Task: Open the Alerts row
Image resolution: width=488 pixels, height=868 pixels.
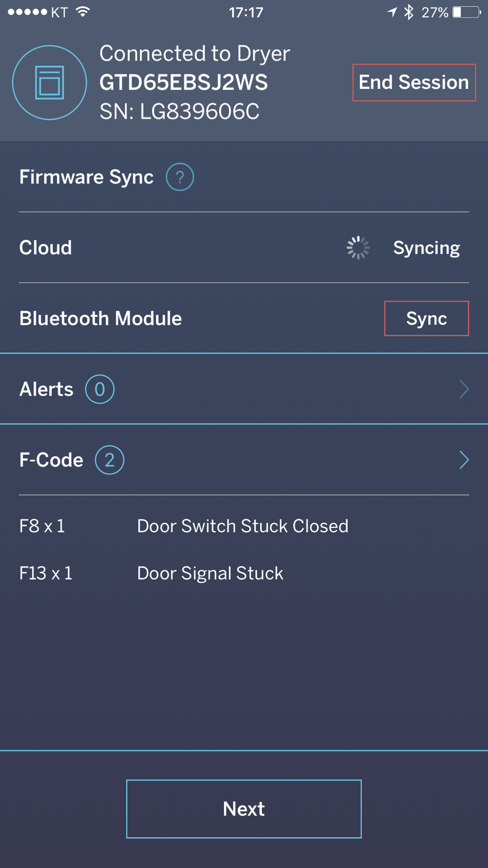Action: coord(244,389)
